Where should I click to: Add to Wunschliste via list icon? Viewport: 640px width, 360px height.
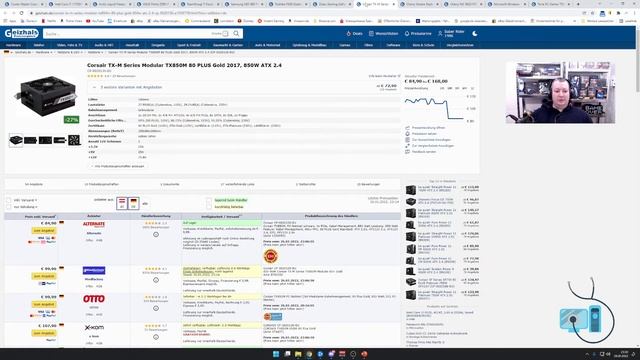[x=407, y=140]
